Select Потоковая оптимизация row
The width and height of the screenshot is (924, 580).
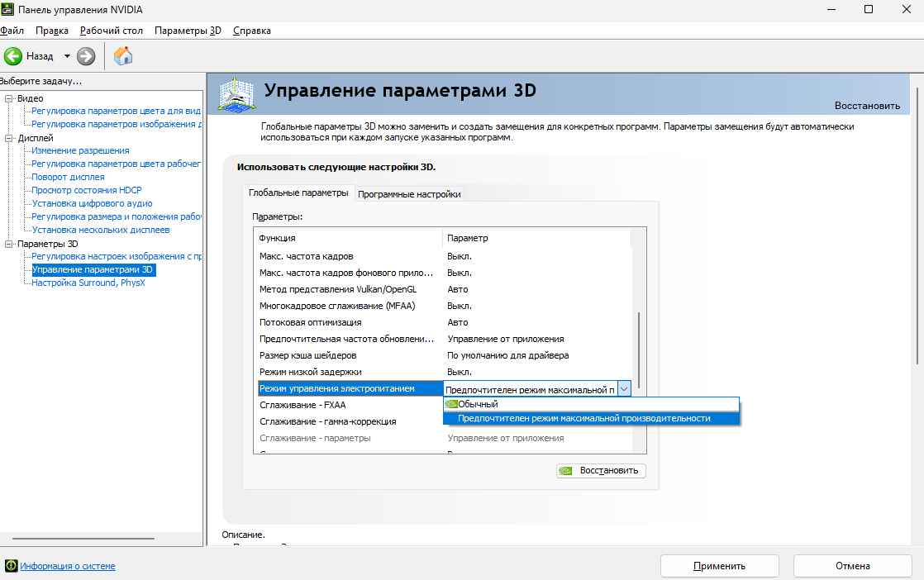pos(445,322)
